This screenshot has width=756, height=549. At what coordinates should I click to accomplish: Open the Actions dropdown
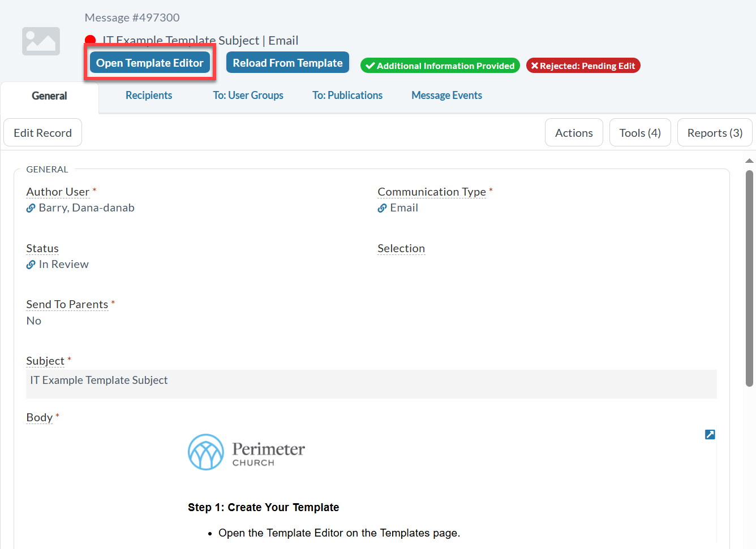click(x=574, y=133)
